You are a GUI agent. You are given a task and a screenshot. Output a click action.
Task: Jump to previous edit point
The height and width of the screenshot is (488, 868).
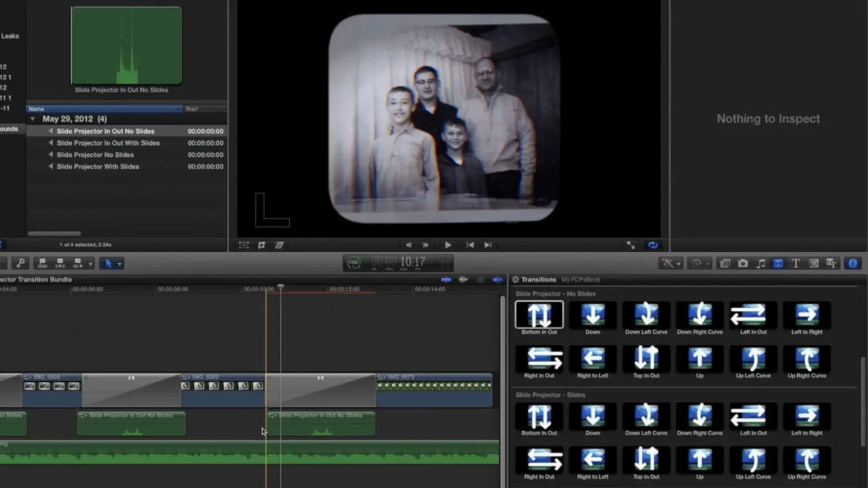point(471,245)
